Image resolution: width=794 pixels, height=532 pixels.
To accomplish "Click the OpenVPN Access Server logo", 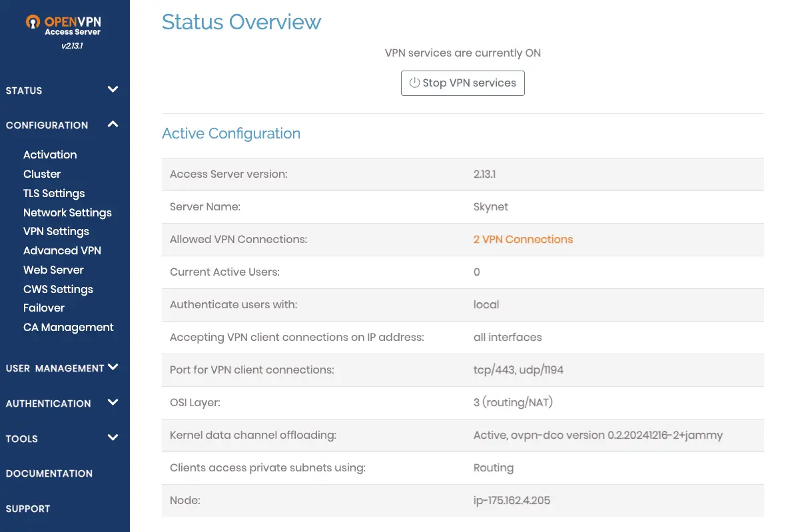I will click(x=64, y=25).
